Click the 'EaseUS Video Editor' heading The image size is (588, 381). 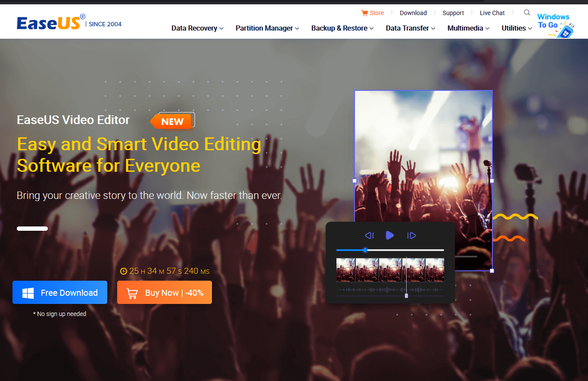(73, 120)
